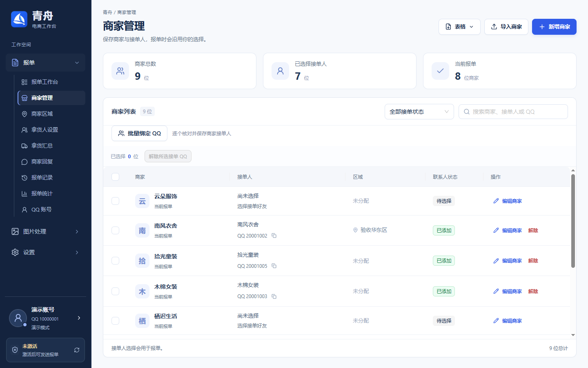Check the 南风衣舍 row checkbox
The width and height of the screenshot is (588, 368).
(116, 231)
